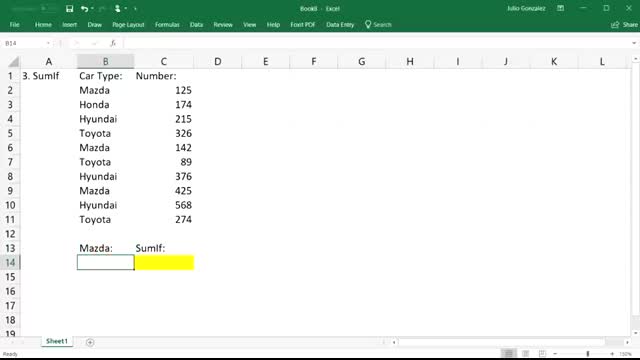The width and height of the screenshot is (640, 360).
Task: Switch to the Home tab
Action: coord(43,25)
